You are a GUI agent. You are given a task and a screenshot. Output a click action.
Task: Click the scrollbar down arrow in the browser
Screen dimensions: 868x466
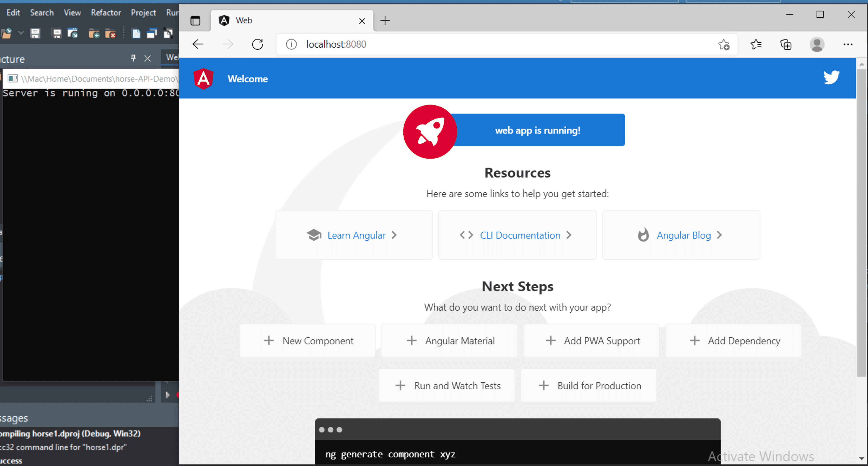pos(862,458)
